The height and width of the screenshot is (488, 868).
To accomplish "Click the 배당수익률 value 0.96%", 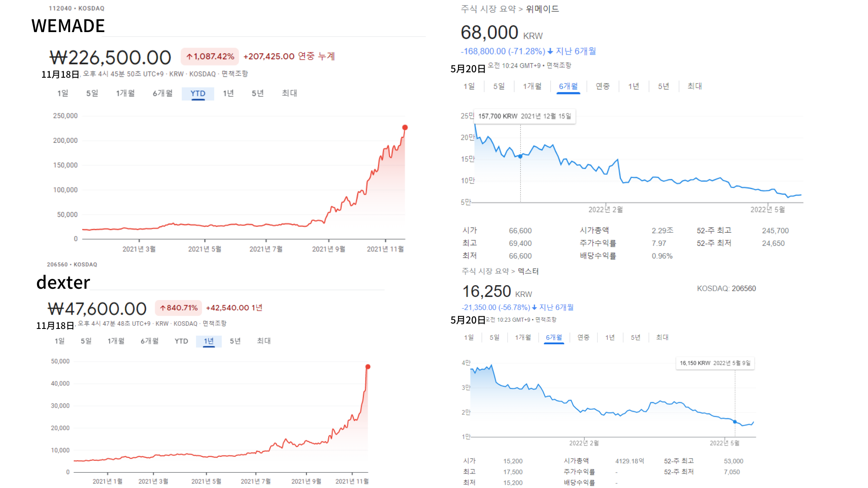I will pos(662,256).
